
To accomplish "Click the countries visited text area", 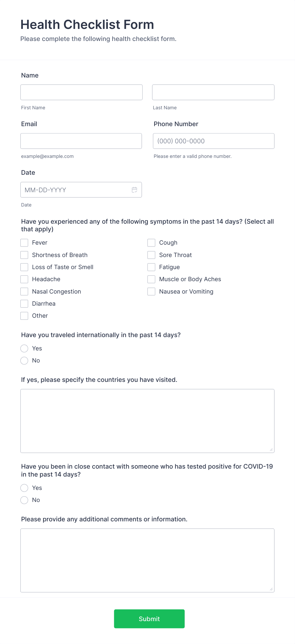I will coord(147,419).
